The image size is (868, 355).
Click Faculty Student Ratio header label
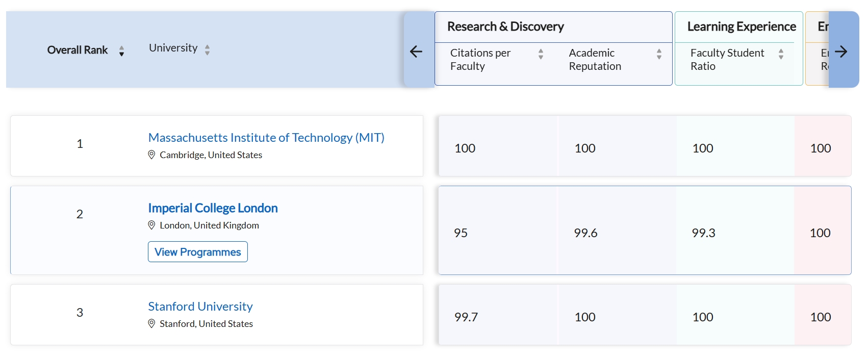click(x=727, y=60)
